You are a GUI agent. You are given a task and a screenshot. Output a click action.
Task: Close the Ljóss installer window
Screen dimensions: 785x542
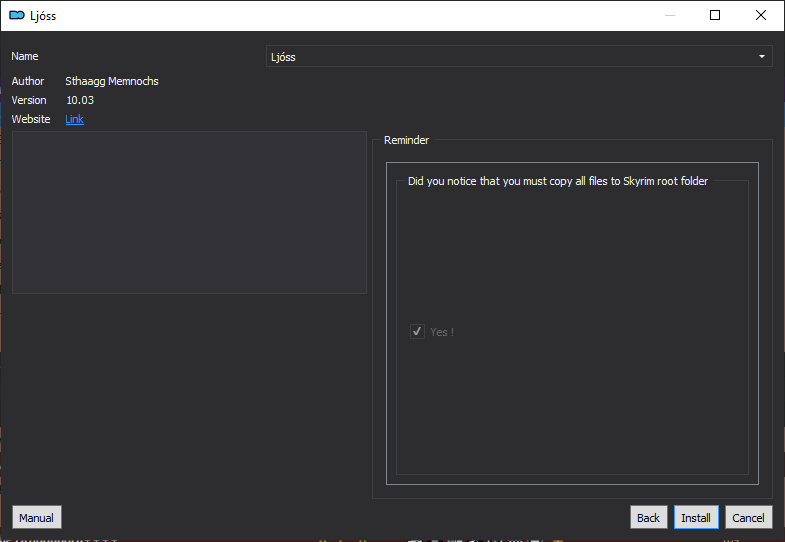pyautogui.click(x=760, y=15)
